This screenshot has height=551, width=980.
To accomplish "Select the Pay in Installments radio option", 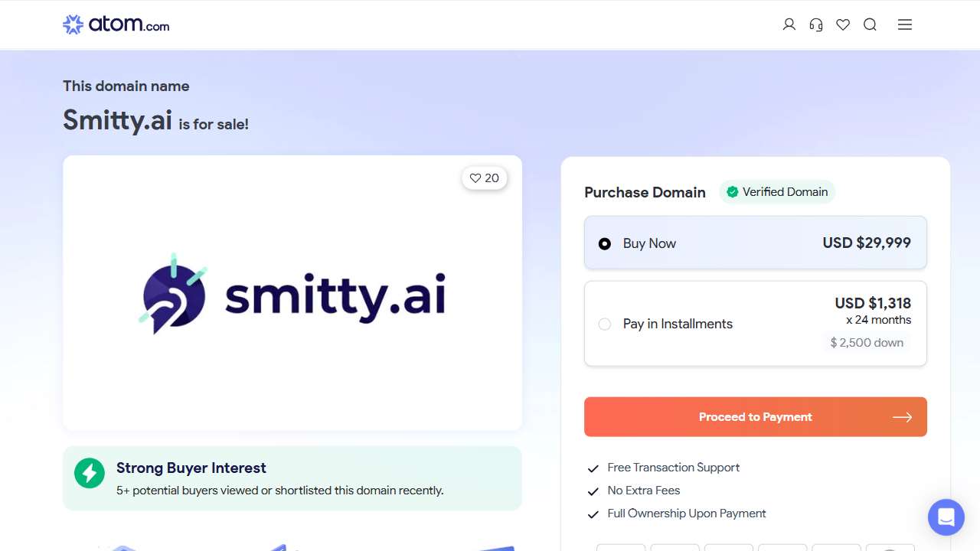I will pos(605,324).
